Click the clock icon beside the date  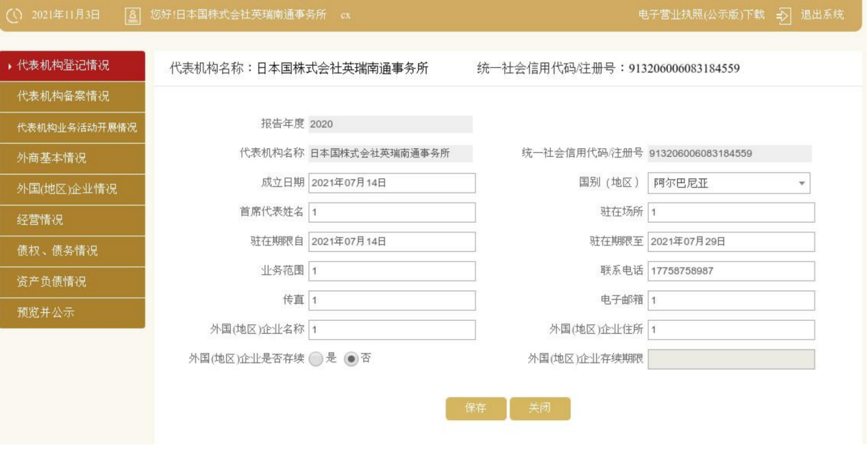pos(14,15)
